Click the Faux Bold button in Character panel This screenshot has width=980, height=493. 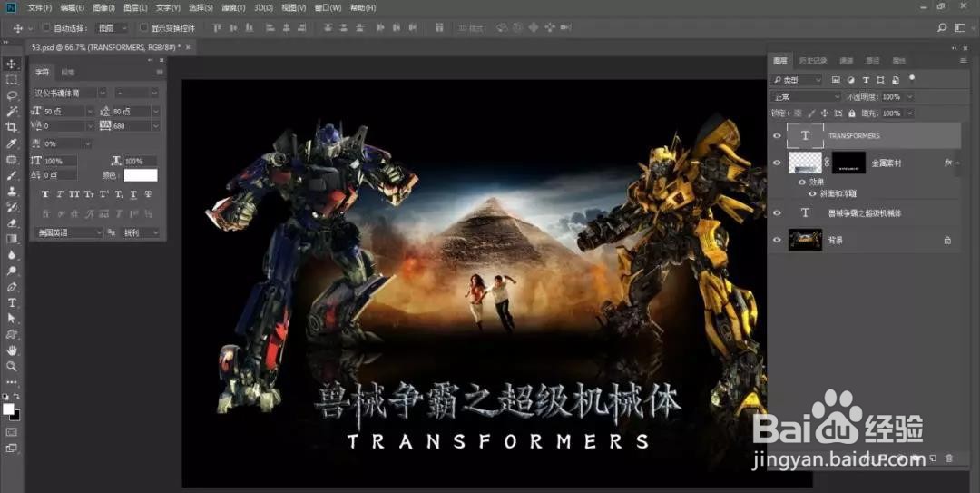coord(45,194)
